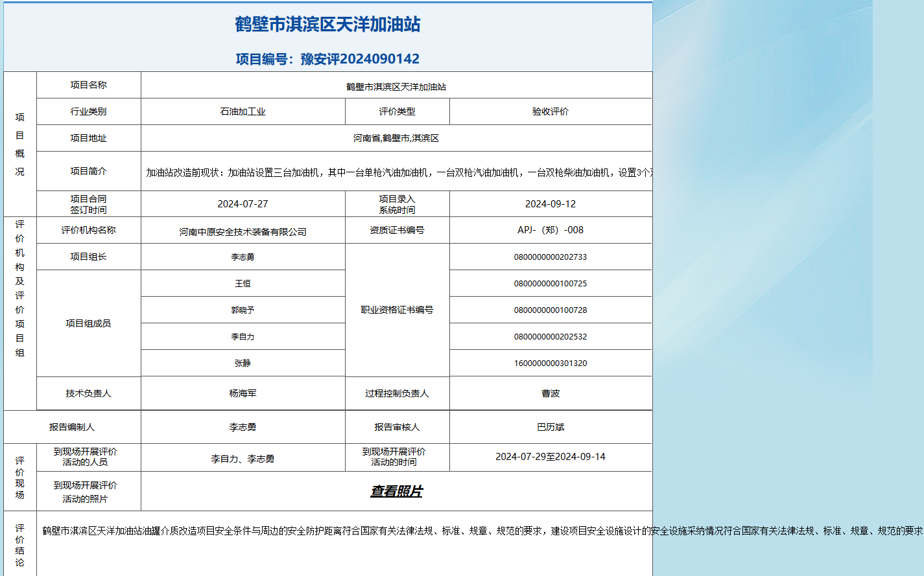Select project number 豫安评2024090142 heading
This screenshot has height=576, width=924.
point(327,59)
